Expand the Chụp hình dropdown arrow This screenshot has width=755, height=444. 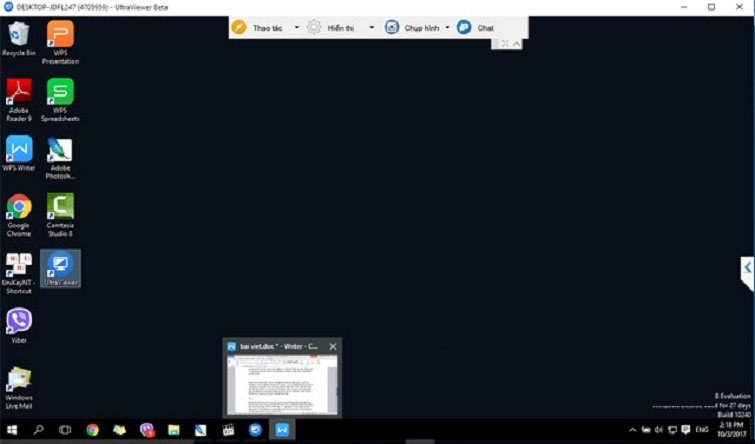click(x=447, y=27)
